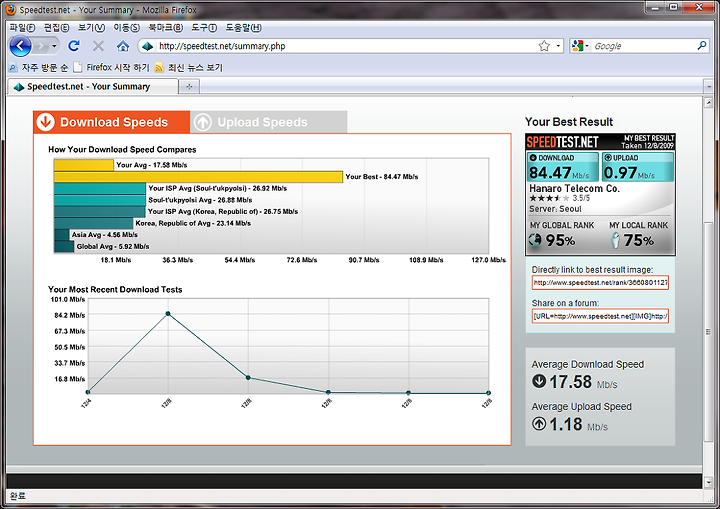The image size is (720, 509).
Task: Open the 편집 menu
Action: point(56,28)
